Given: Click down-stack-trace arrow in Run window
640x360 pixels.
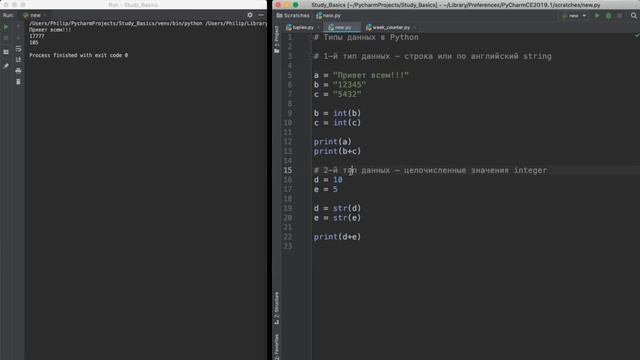Looking at the screenshot, I should click(x=18, y=38).
